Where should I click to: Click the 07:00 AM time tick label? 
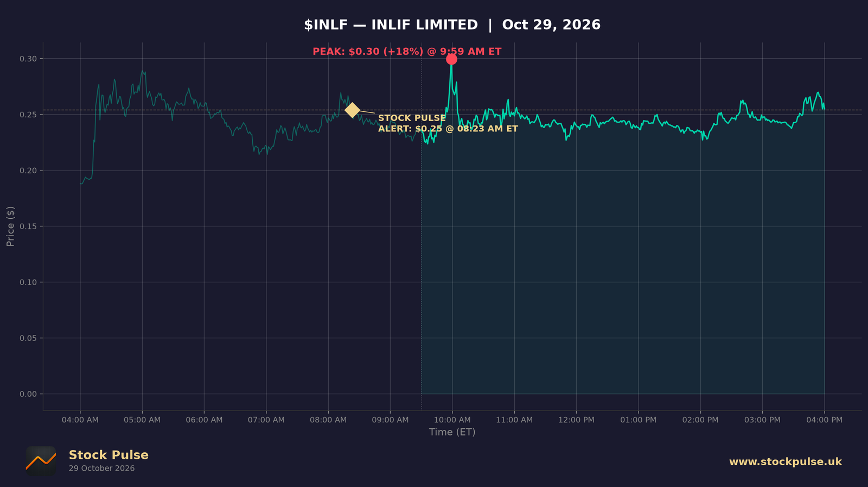[x=266, y=420]
